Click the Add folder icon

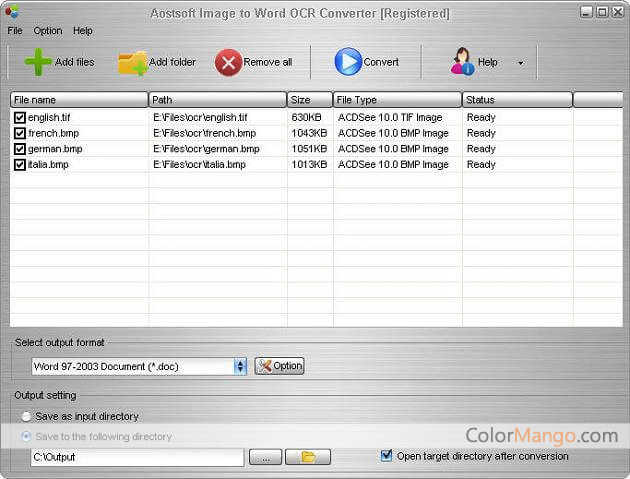pyautogui.click(x=132, y=63)
